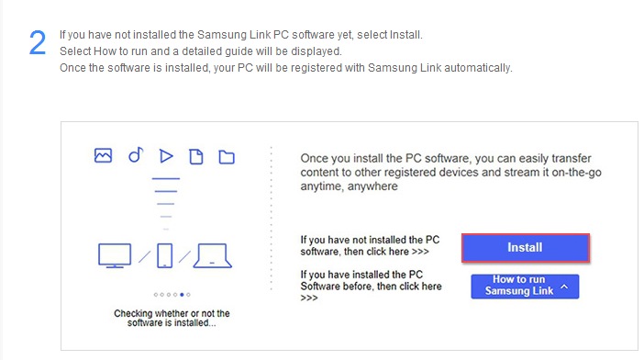The image size is (644, 360).
Task: Click the photo image icon
Action: (103, 155)
